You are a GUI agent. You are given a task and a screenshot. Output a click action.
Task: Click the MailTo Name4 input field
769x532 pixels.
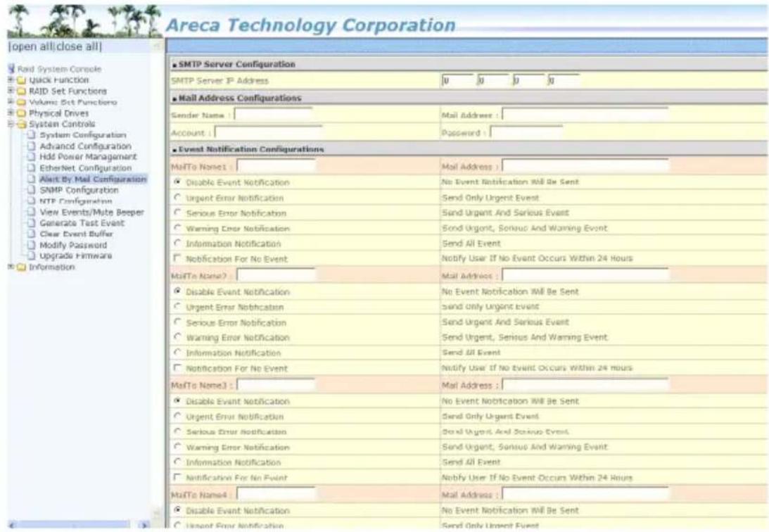click(x=276, y=494)
